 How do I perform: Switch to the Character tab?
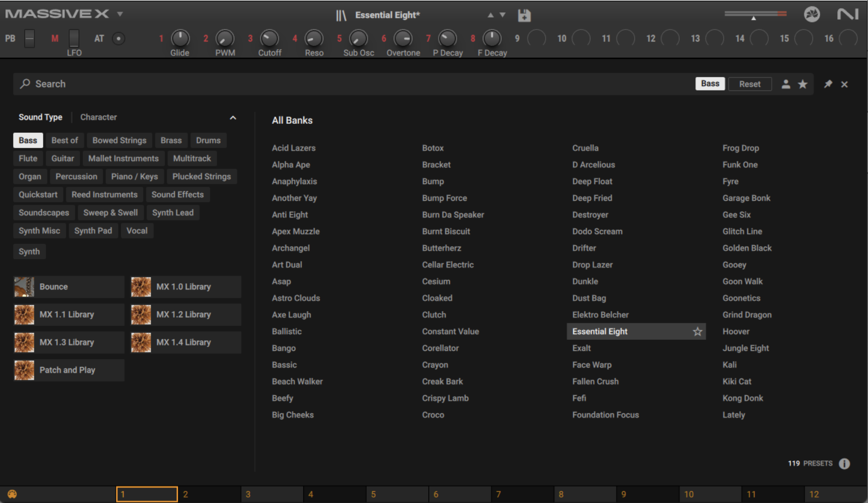point(99,117)
